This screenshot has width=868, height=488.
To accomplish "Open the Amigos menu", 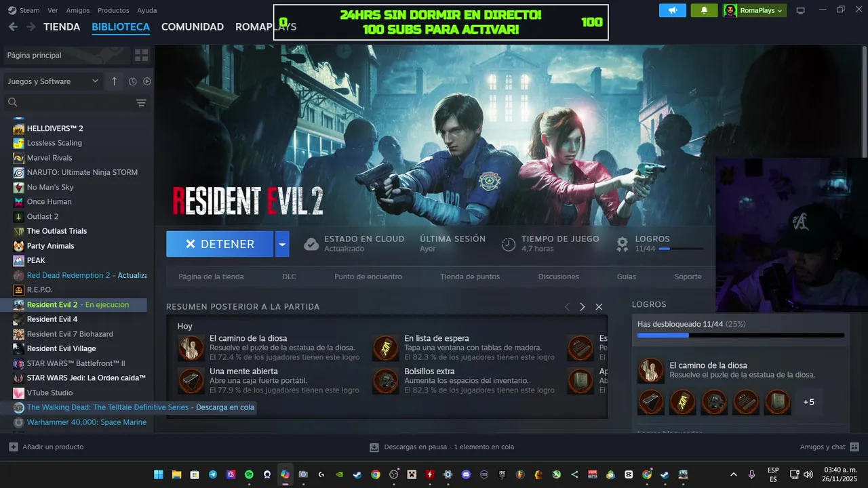I will pyautogui.click(x=78, y=10).
